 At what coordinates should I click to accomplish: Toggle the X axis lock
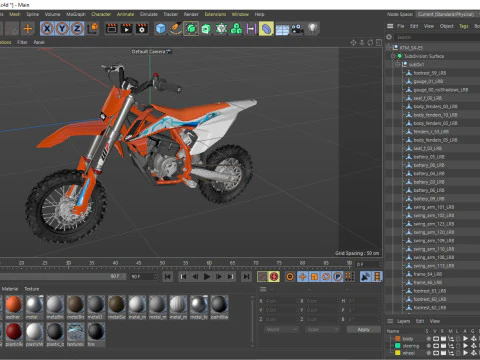point(47,29)
